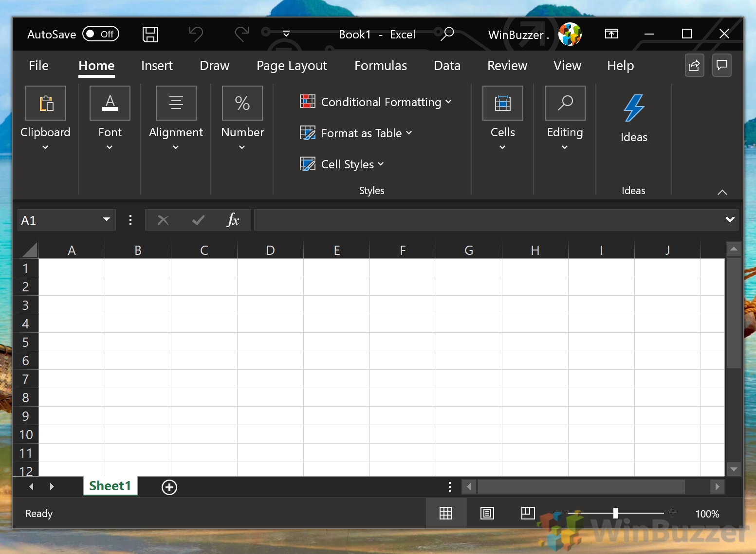Image resolution: width=756 pixels, height=554 pixels.
Task: Expand the Editing group chevron
Action: coord(565,147)
